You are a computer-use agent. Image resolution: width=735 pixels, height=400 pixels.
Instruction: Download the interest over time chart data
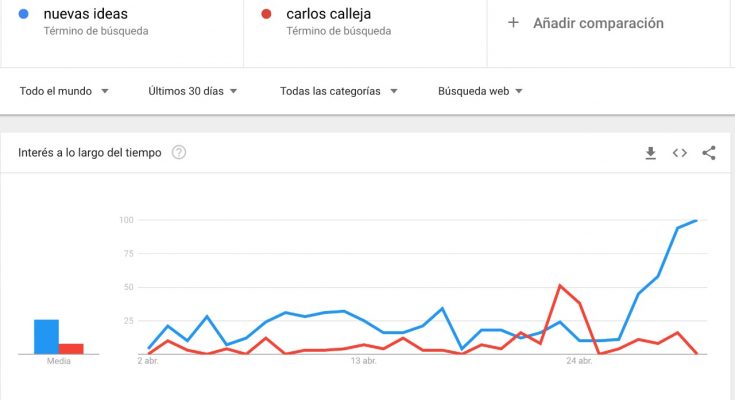point(650,153)
